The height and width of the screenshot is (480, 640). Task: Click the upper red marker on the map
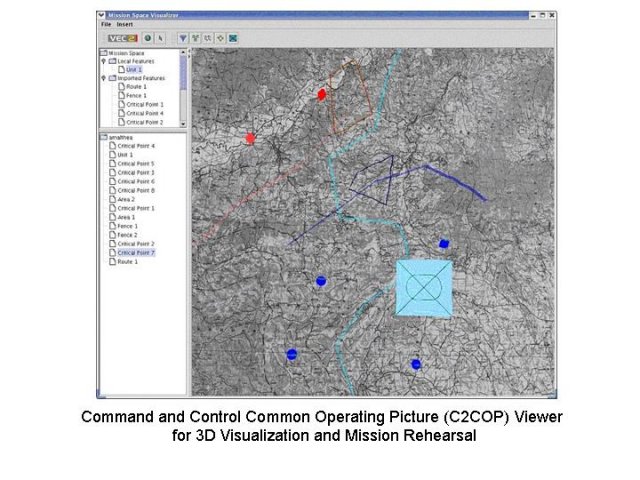tap(322, 94)
